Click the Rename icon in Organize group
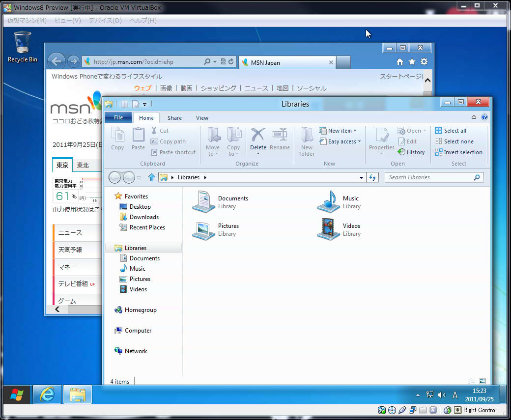This screenshot has width=511, height=420. [280, 135]
